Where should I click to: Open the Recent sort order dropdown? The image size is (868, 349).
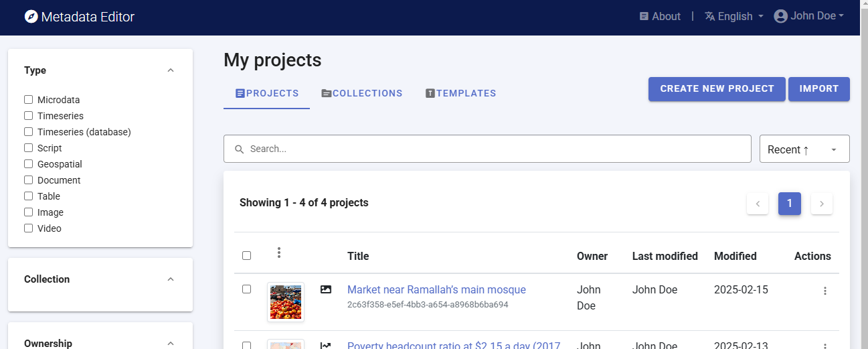point(804,149)
